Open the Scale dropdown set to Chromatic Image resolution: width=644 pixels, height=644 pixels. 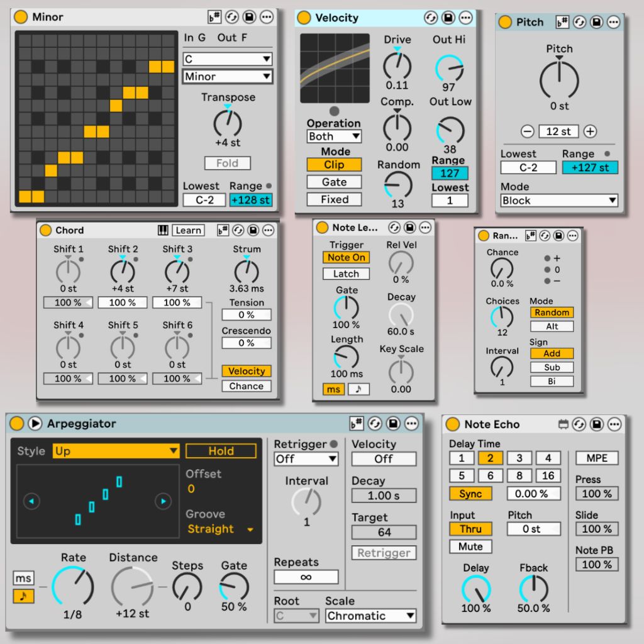(x=370, y=616)
